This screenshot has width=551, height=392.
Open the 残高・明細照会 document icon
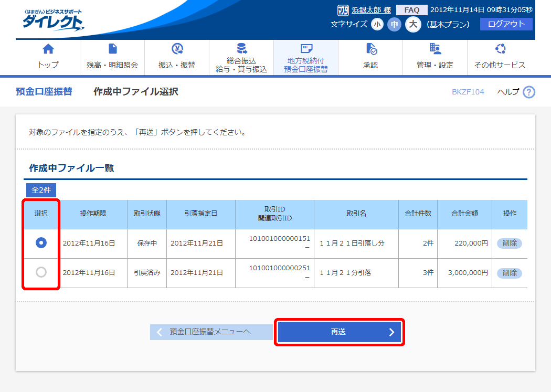click(112, 49)
